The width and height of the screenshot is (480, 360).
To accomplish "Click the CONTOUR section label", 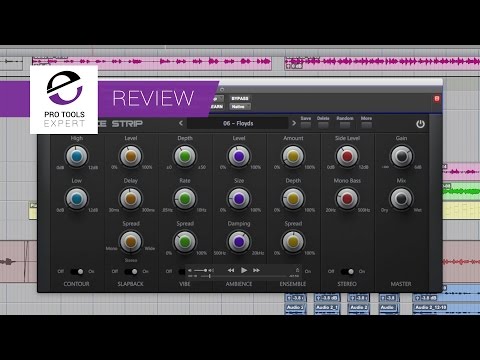I will click(76, 284).
